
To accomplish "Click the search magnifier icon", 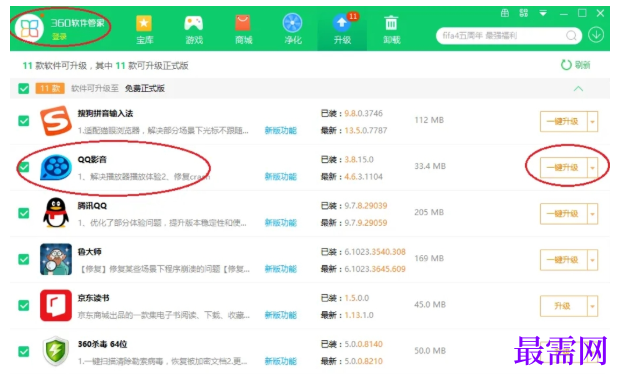I will point(571,36).
